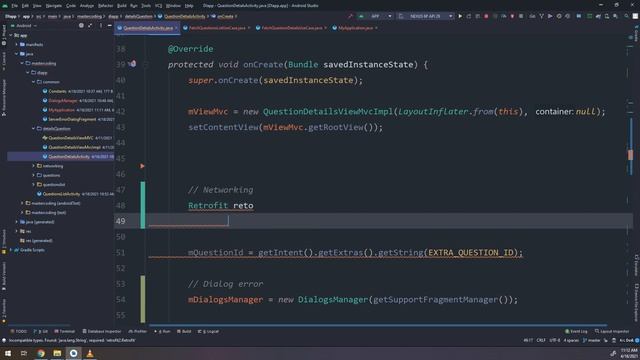Screen dimensions: 640x360
Task: Click the green Run app button
Action: pyautogui.click(x=460, y=16)
